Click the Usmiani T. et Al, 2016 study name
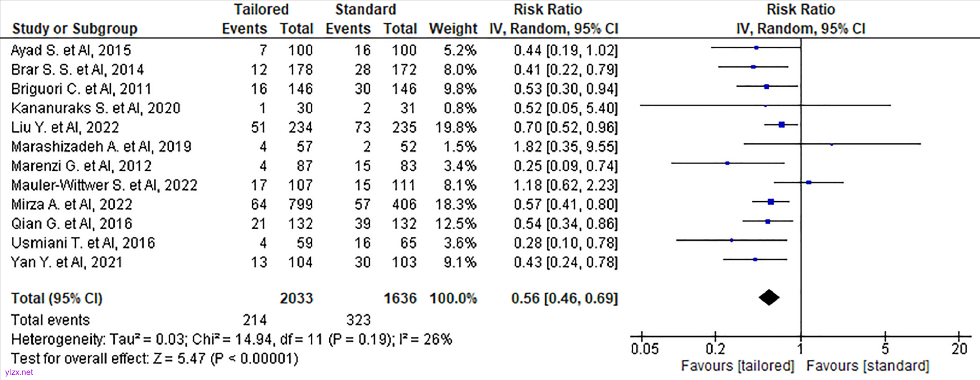This screenshot has height=380, width=980. 83,243
